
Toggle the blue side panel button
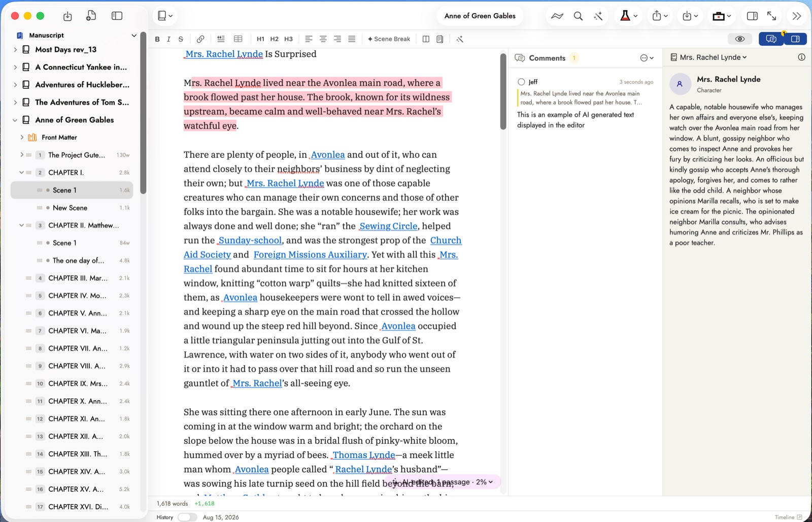(x=795, y=39)
